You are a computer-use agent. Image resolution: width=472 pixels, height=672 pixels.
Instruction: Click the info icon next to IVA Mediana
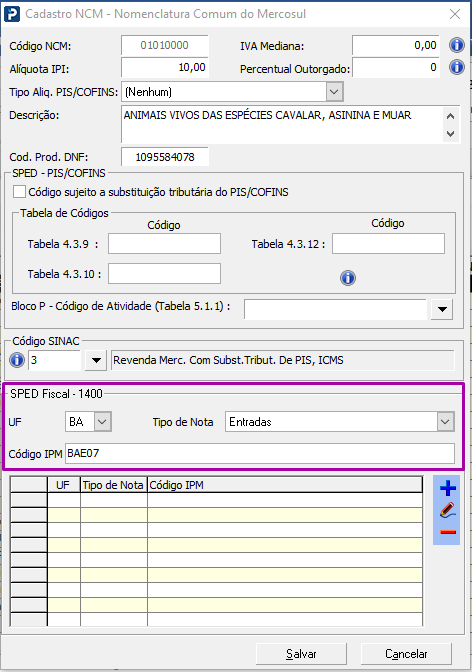pyautogui.click(x=457, y=45)
